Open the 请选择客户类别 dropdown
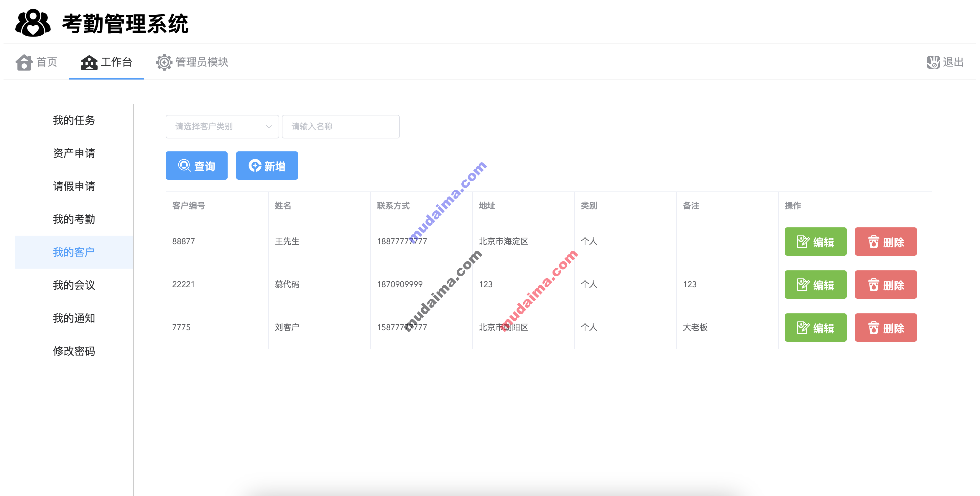980x496 pixels. tap(222, 127)
